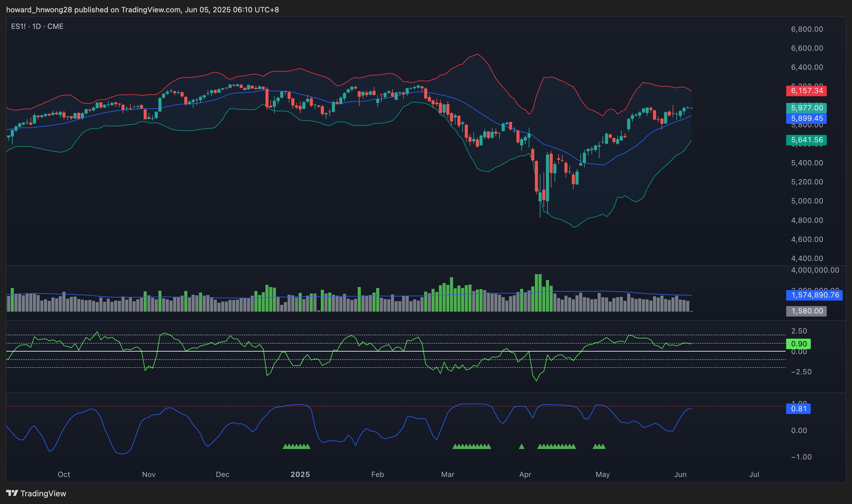Click the 6,800.00 price scale label
852x504 pixels.
tap(807, 29)
